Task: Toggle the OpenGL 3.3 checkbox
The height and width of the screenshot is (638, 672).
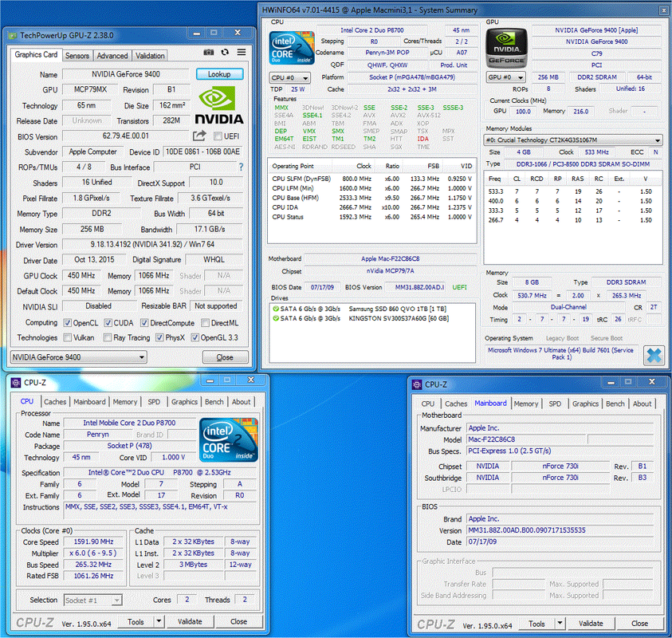Action: [195, 337]
